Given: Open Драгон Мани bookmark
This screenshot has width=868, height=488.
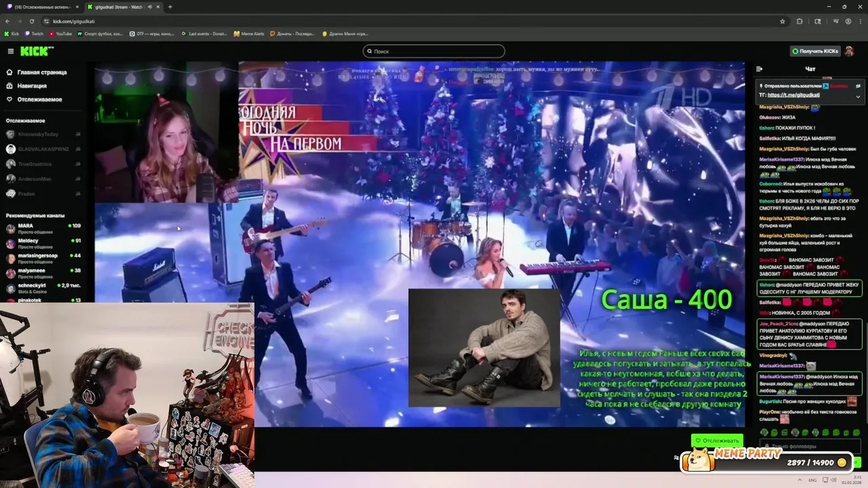Looking at the screenshot, I should coord(346,33).
